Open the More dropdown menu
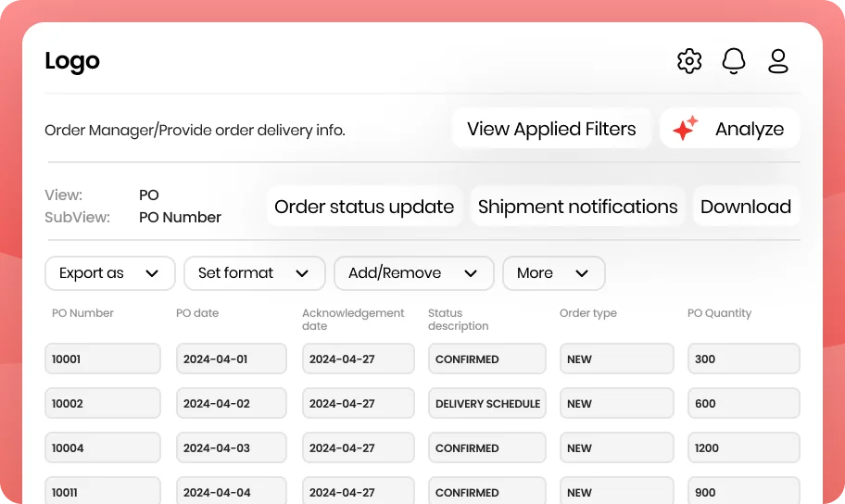 click(x=554, y=273)
